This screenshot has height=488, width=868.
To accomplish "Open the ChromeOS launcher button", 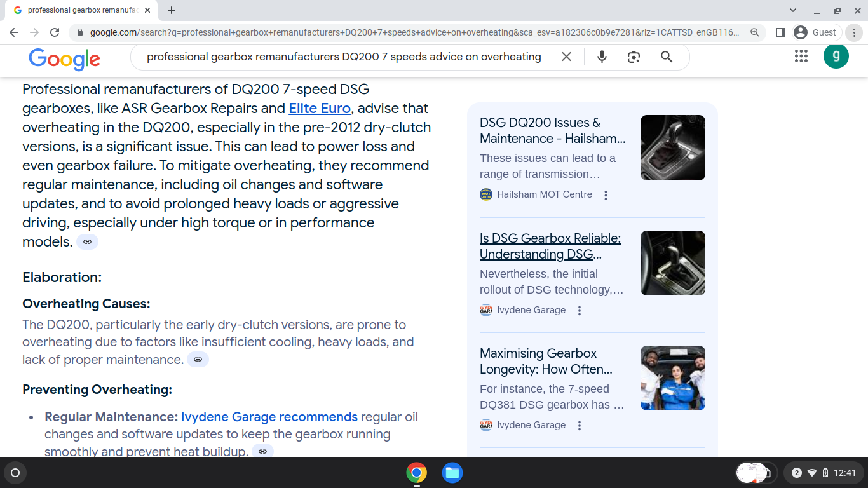I will click(x=15, y=473).
